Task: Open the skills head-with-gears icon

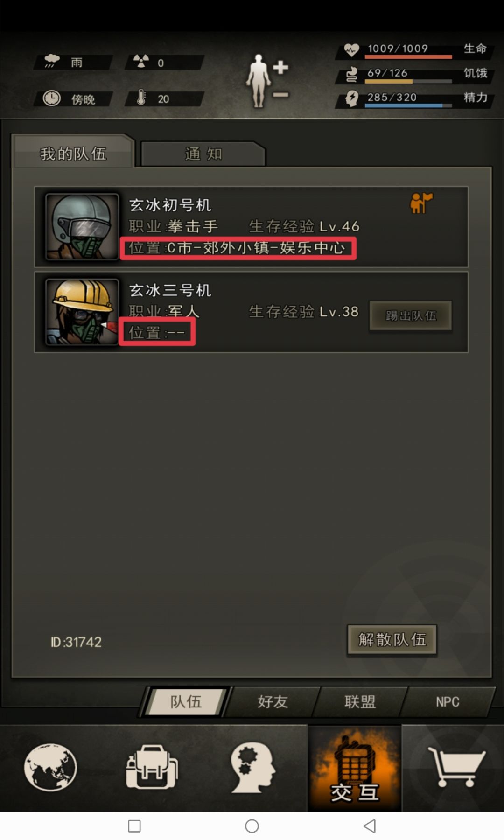Action: [x=252, y=767]
